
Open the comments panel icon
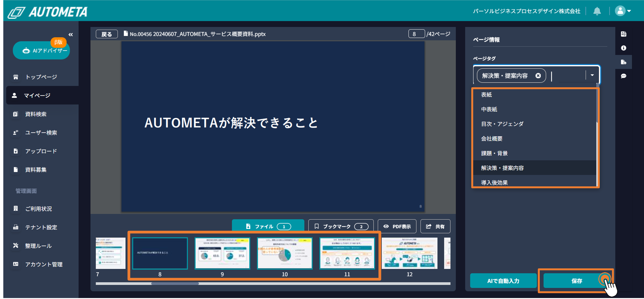623,76
